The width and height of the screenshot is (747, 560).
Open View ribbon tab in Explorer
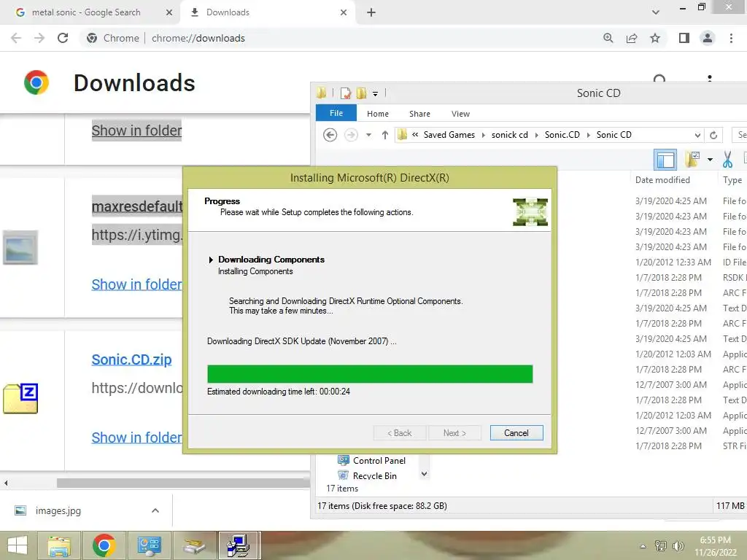461,114
